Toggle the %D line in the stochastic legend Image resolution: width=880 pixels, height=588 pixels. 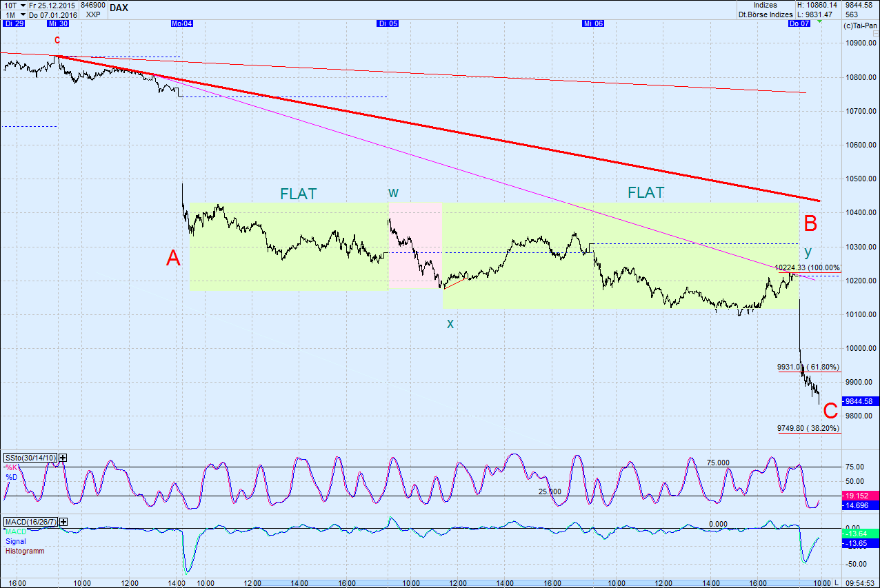(x=12, y=476)
